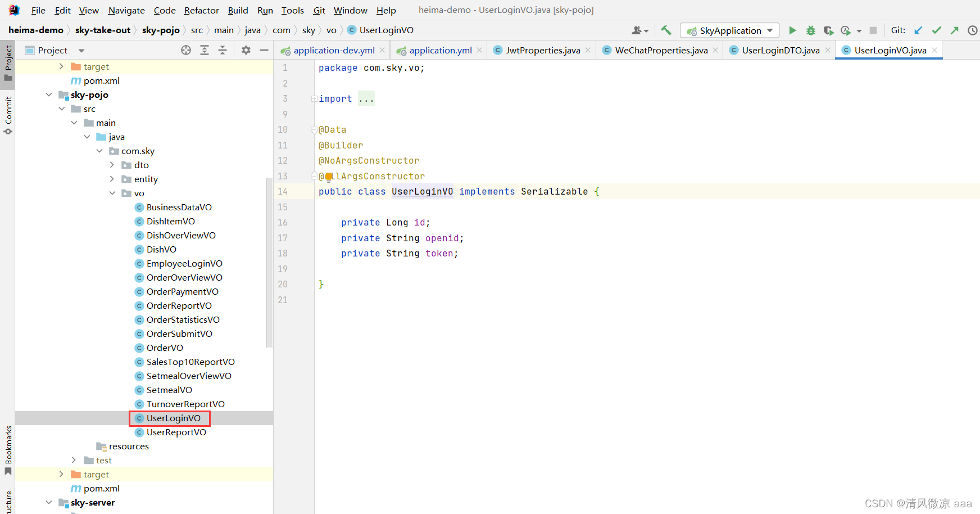This screenshot has height=514, width=980.
Task: Click the Build project hammer icon
Action: [666, 30]
